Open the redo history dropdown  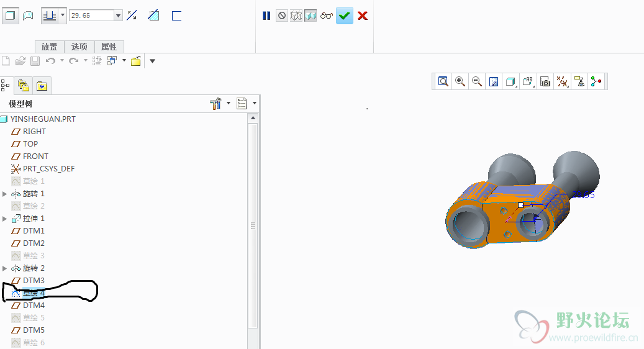[x=86, y=61]
